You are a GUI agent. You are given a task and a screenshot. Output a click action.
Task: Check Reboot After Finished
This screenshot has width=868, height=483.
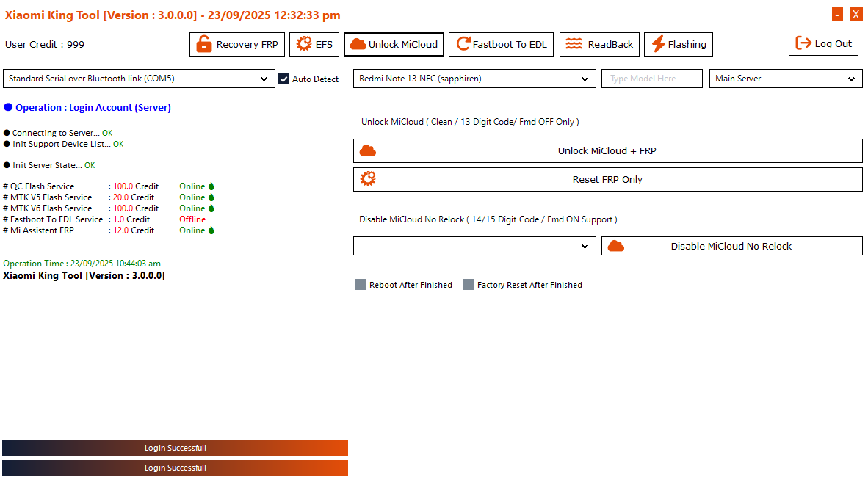(361, 284)
